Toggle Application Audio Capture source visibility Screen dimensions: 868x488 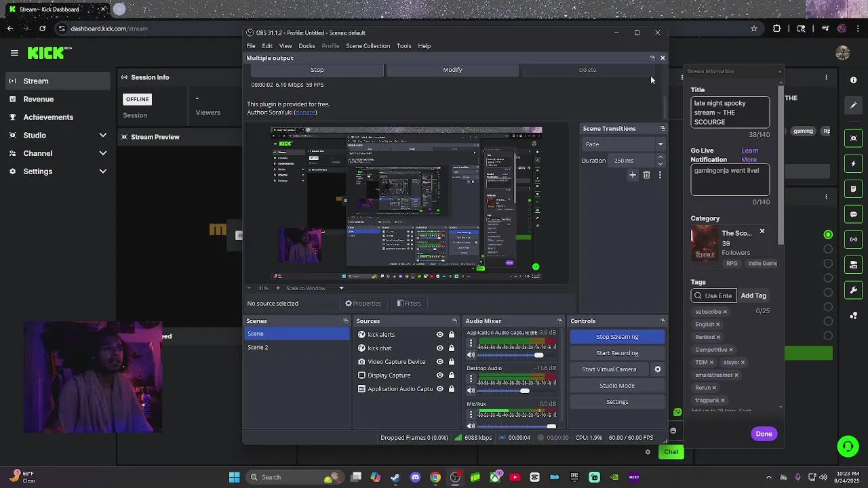(439, 389)
